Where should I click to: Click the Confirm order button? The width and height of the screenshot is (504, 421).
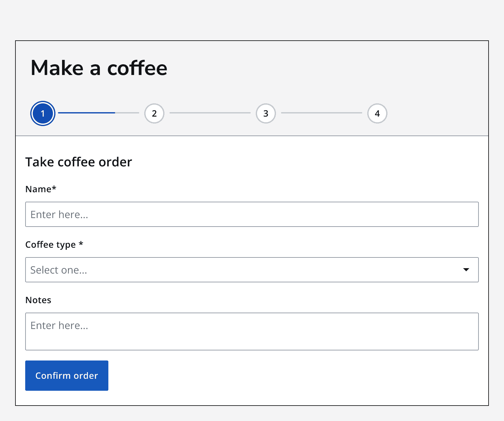(66, 376)
